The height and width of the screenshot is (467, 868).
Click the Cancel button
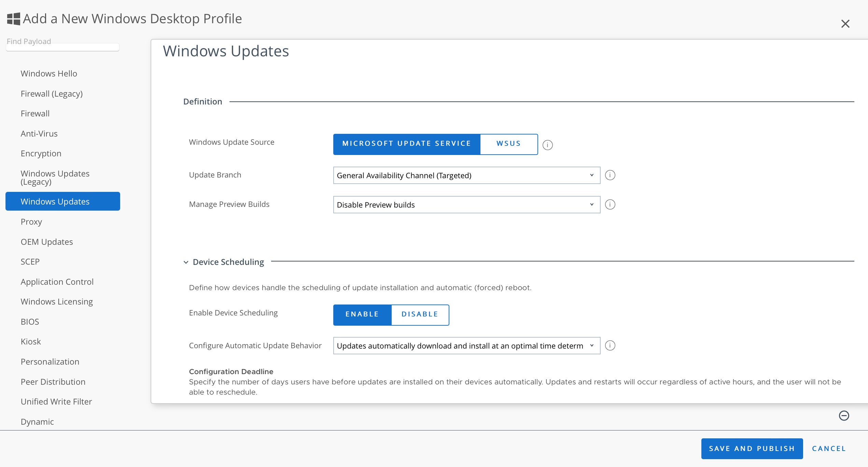(x=829, y=449)
